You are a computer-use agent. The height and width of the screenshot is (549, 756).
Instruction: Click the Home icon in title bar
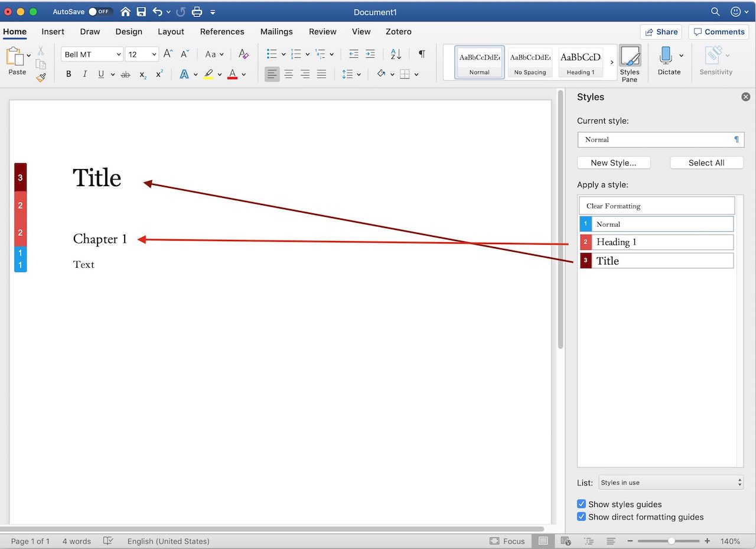coord(125,12)
